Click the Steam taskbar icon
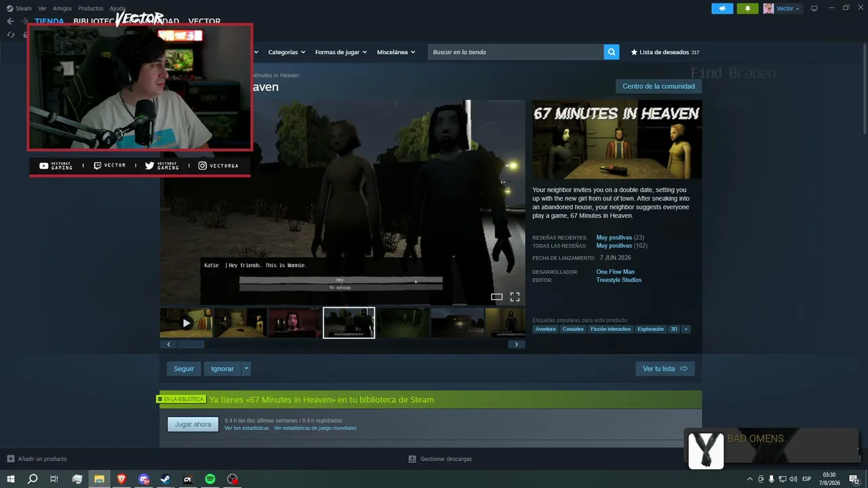This screenshot has height=488, width=868. coord(165,479)
